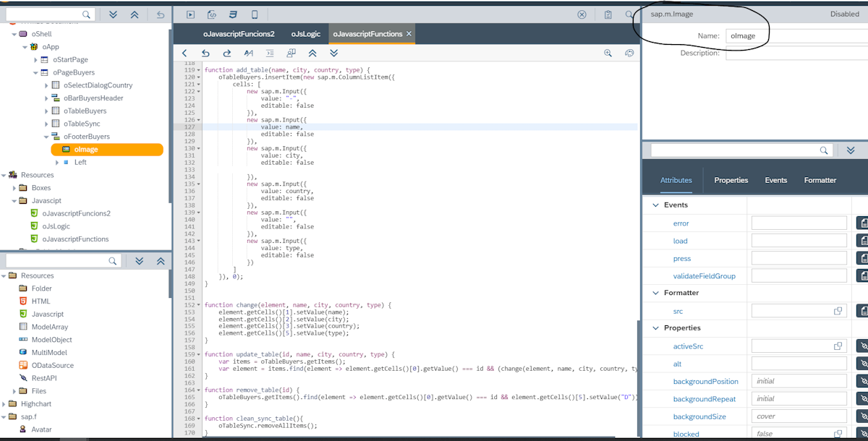The image size is (868, 441).
Task: Switch to the oJavascriptFuncions2 editor tab
Action: tap(239, 34)
